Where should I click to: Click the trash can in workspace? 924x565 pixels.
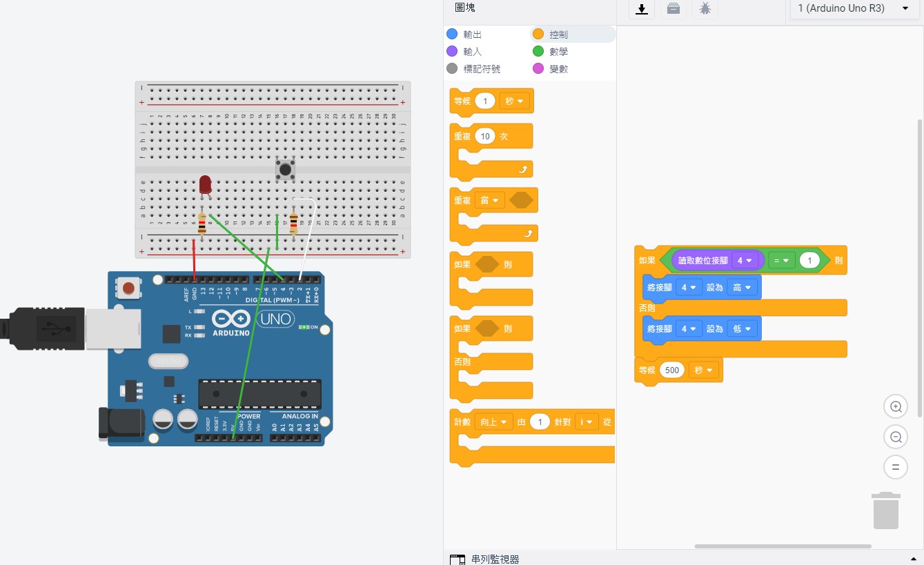coord(886,511)
